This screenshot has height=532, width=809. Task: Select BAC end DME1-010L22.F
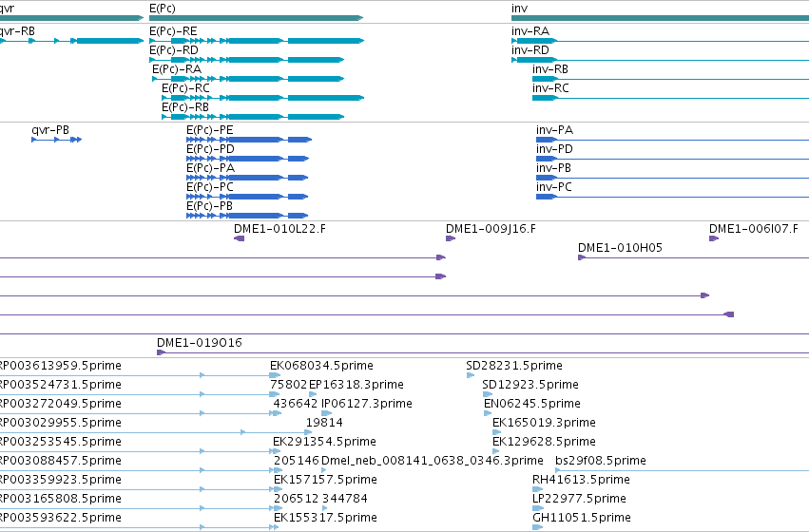(x=239, y=238)
